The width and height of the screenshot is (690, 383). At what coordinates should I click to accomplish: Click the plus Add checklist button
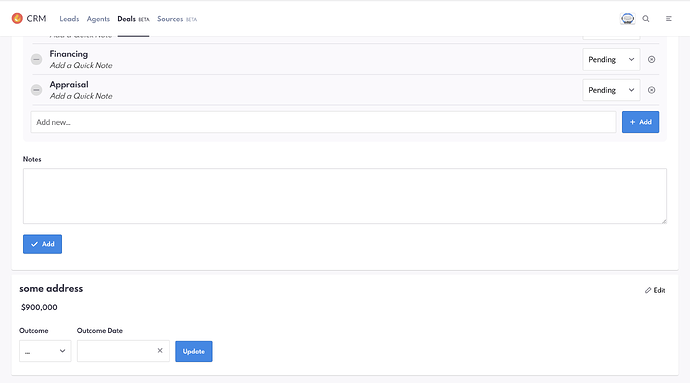(640, 122)
